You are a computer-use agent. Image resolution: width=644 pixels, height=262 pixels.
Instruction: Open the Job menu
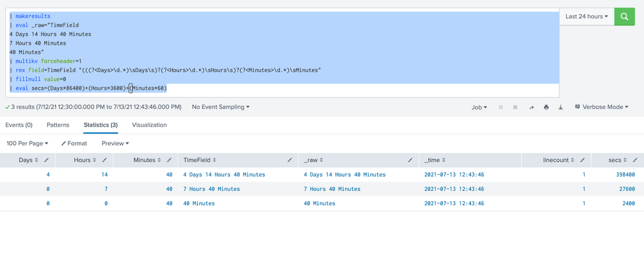479,107
